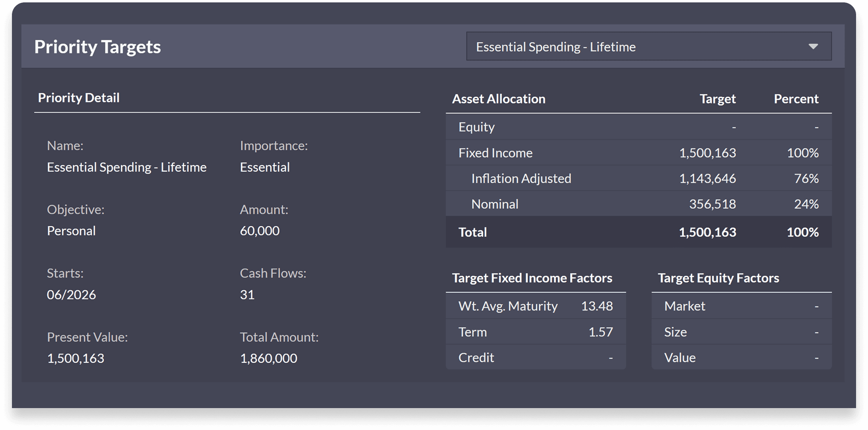This screenshot has width=868, height=430.
Task: Click the Percent column header
Action: tap(796, 99)
